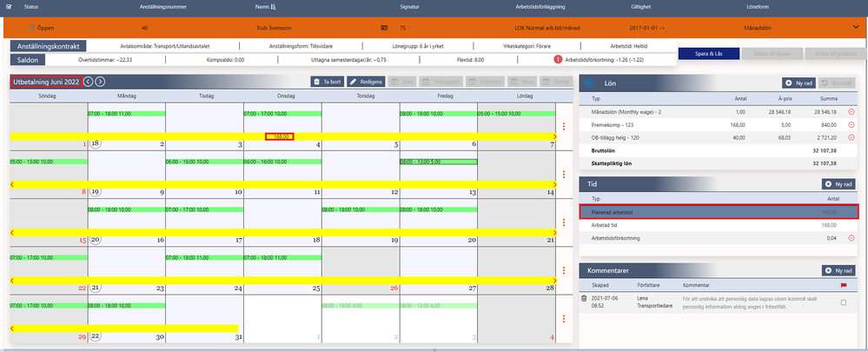
Task: Click the Redigera button
Action: coord(366,82)
